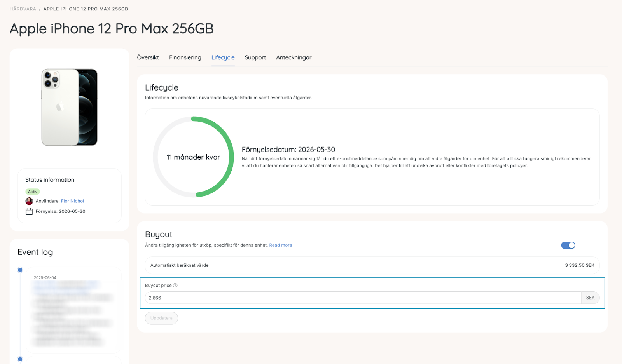Switch to the Finansiering tab
Image resolution: width=622 pixels, height=364 pixels.
coord(185,57)
